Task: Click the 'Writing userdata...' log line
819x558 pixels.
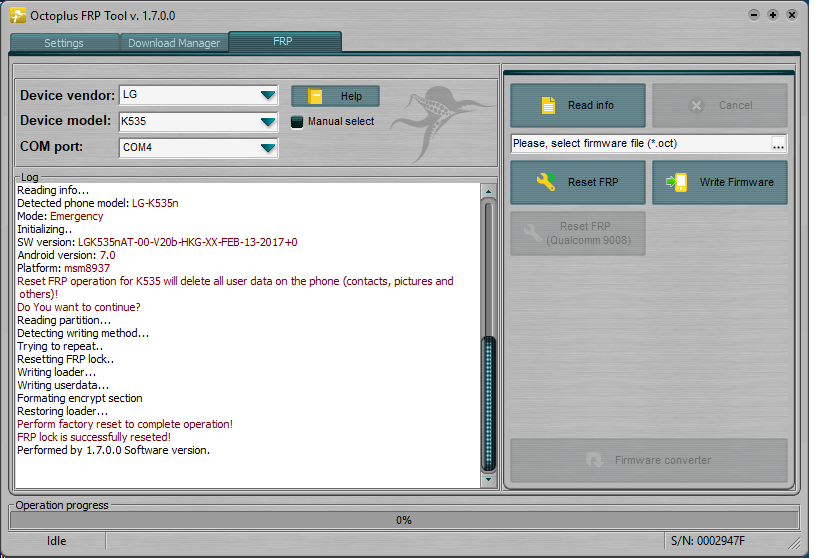Action: [63, 386]
